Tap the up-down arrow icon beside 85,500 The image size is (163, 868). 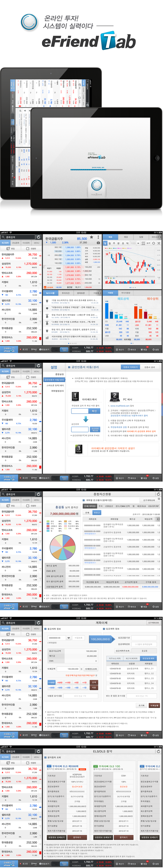[x=98, y=237]
